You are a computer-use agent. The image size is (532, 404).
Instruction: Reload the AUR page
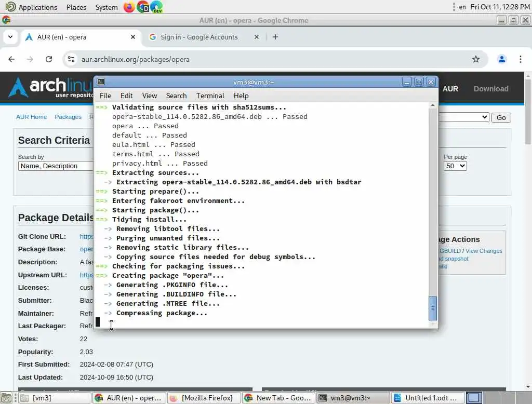(49, 59)
